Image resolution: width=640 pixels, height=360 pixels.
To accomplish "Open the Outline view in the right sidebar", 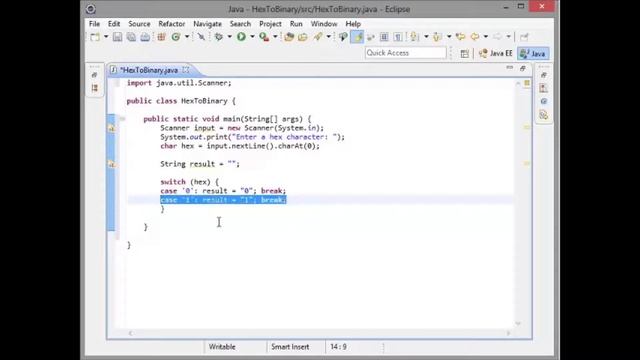I will coord(544,88).
